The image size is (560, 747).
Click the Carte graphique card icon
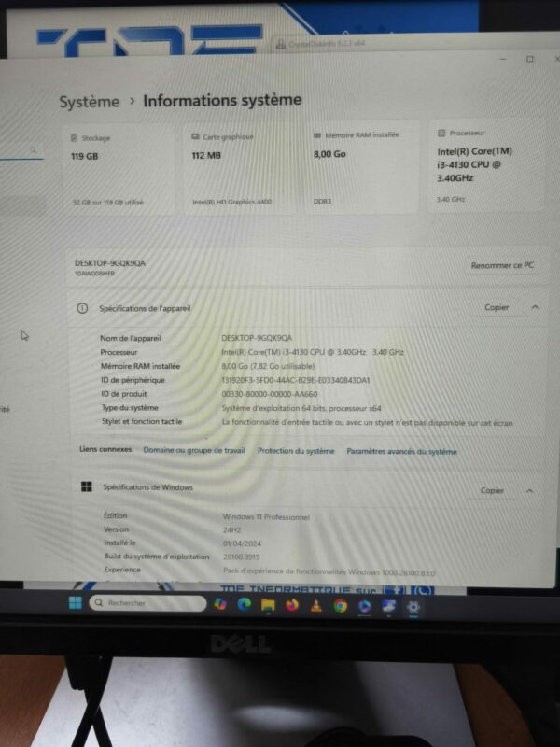[195, 136]
